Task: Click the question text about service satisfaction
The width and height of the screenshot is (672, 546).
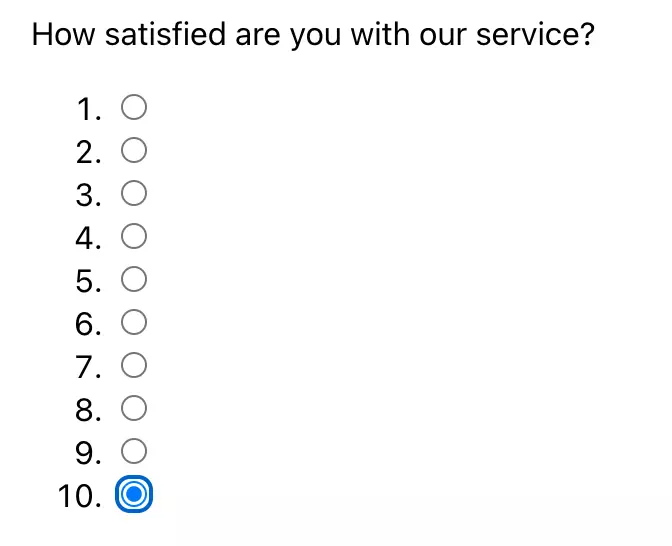Action: (x=313, y=35)
